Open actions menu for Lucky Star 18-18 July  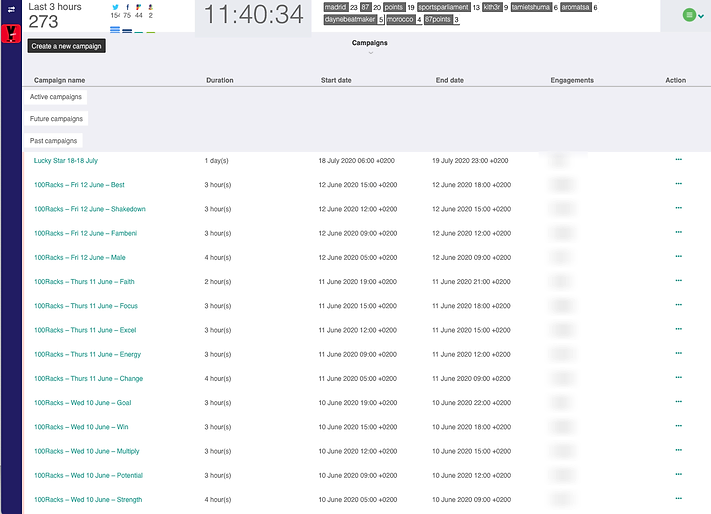point(678,160)
